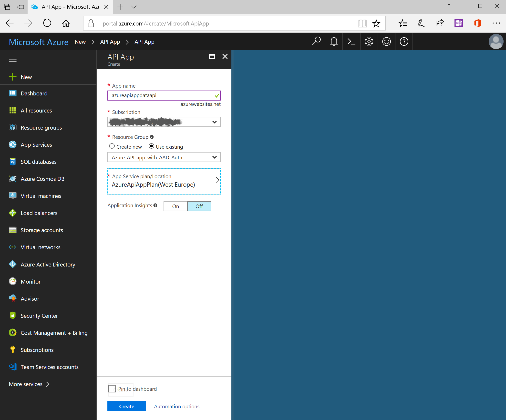Click the feedback smiley icon

tap(386, 42)
